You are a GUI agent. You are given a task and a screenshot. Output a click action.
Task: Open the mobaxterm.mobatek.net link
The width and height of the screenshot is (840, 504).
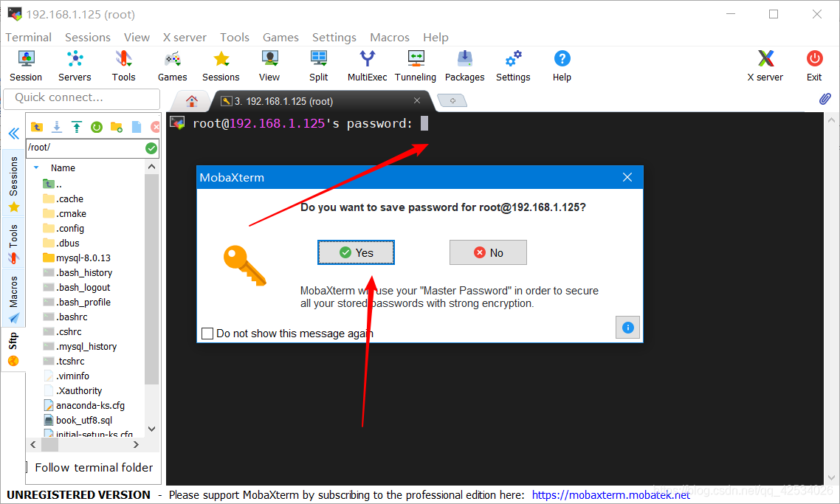pyautogui.click(x=611, y=495)
